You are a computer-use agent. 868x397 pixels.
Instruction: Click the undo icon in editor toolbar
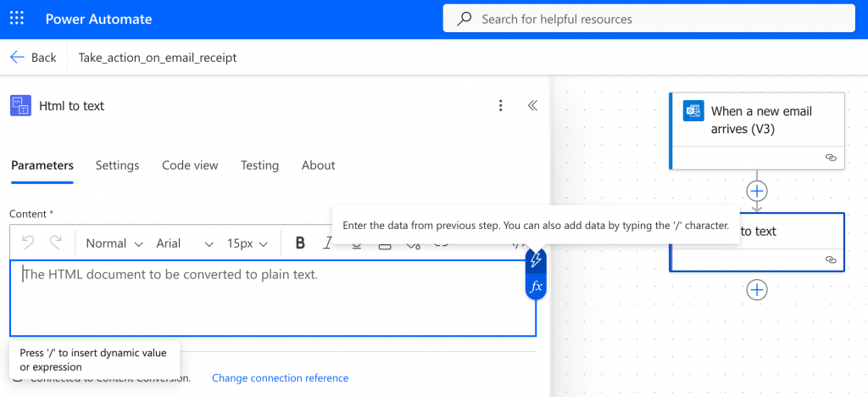click(28, 243)
